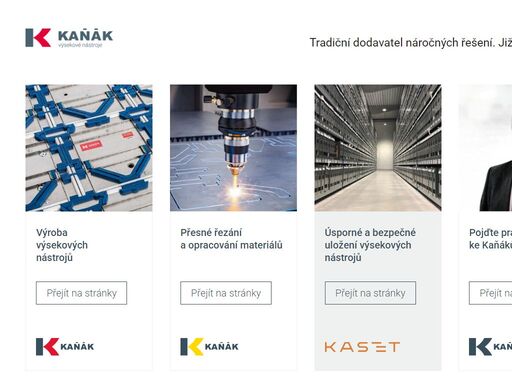Open the blue die-cutting tool photo
The image size is (512, 384).
tap(89, 148)
